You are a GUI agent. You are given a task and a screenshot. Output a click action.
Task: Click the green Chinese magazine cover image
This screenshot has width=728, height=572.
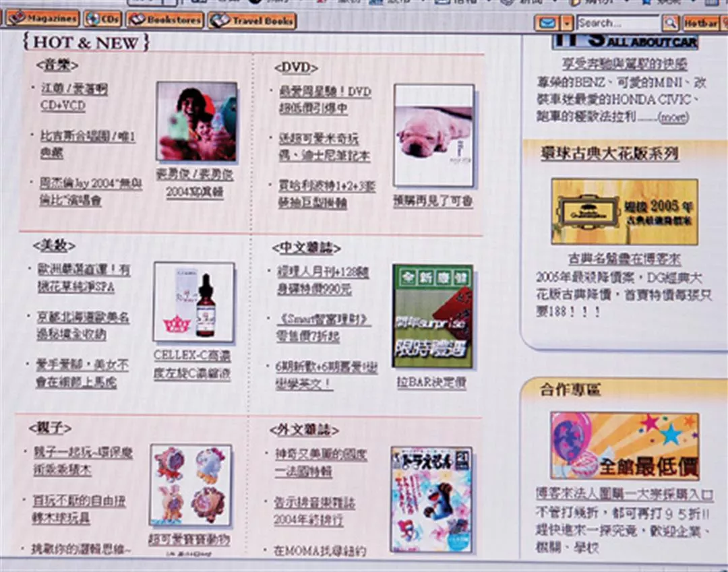(433, 316)
